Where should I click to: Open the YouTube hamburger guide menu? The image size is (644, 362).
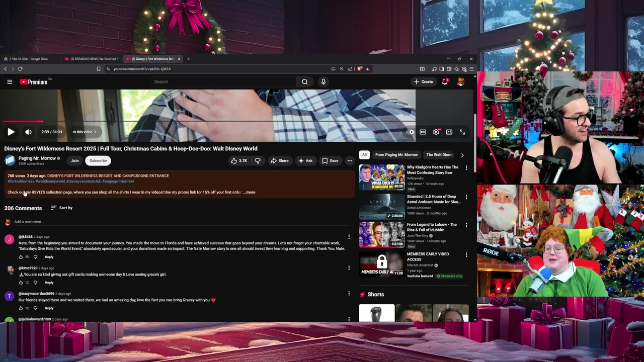[x=10, y=81]
